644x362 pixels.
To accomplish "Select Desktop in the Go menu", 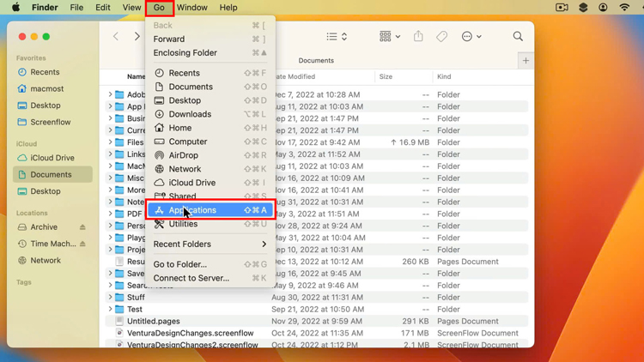I will pos(210,100).
